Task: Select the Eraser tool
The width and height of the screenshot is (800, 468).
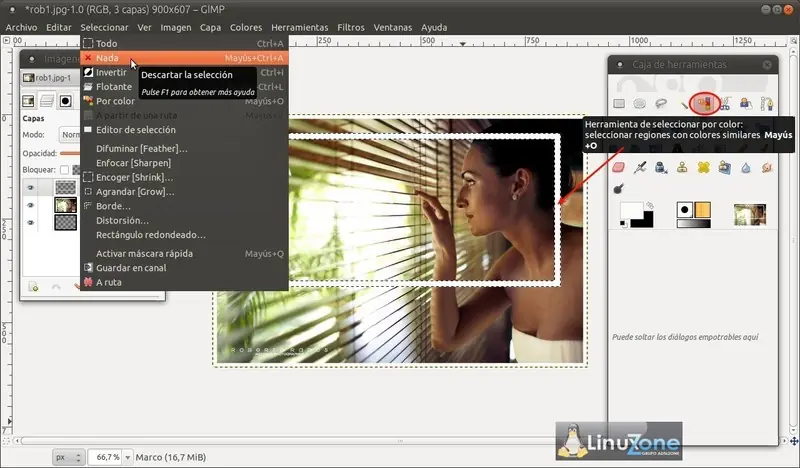Action: click(x=619, y=167)
